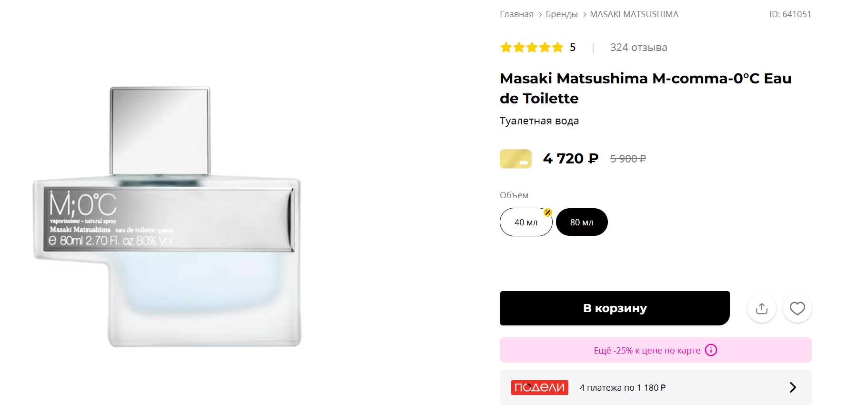Viewport: 868px width, 405px height.
Task: Click the Подели logo
Action: click(539, 387)
